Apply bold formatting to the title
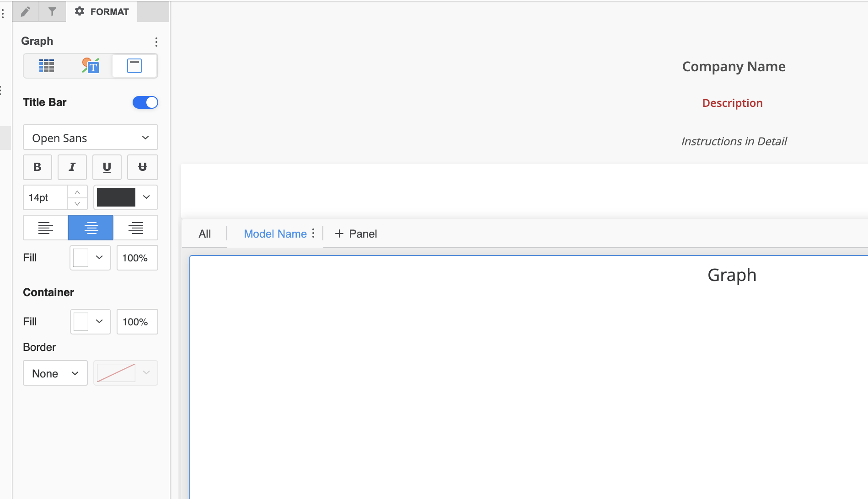Screen dimensions: 868x499 (37, 167)
